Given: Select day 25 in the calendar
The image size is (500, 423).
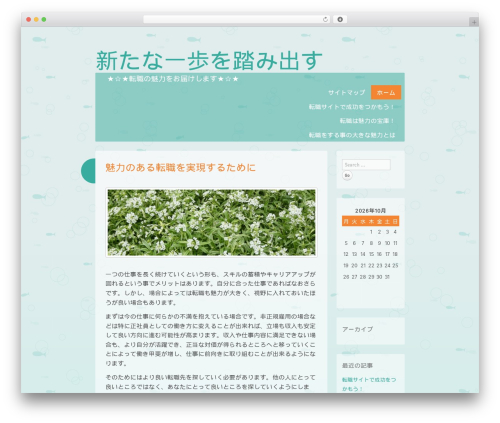Looking at the screenshot, I should (x=395, y=265).
